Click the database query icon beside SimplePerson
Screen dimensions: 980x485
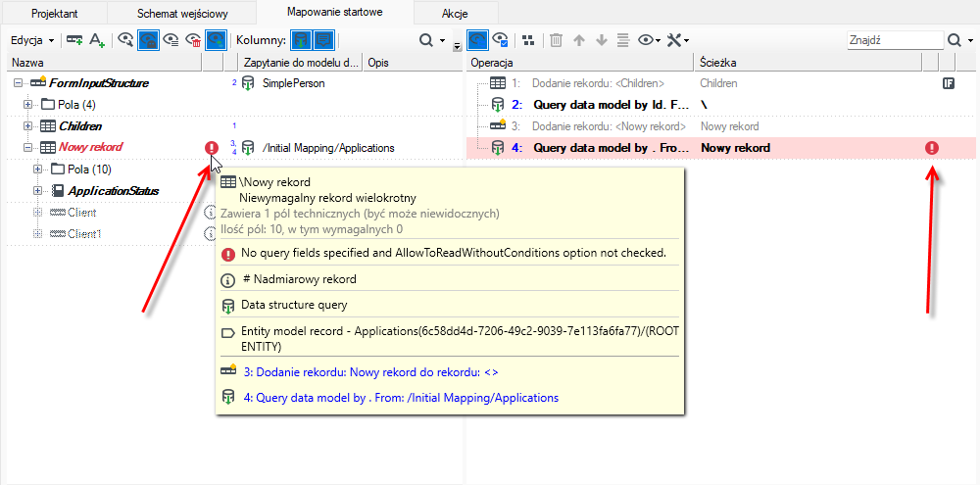coord(248,83)
